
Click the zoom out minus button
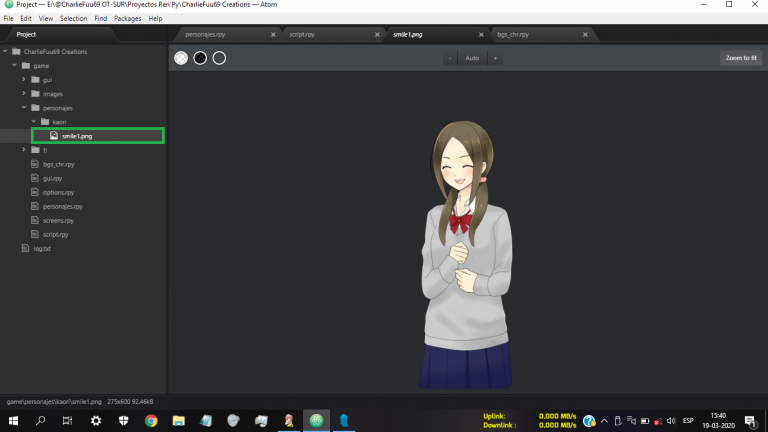click(451, 58)
